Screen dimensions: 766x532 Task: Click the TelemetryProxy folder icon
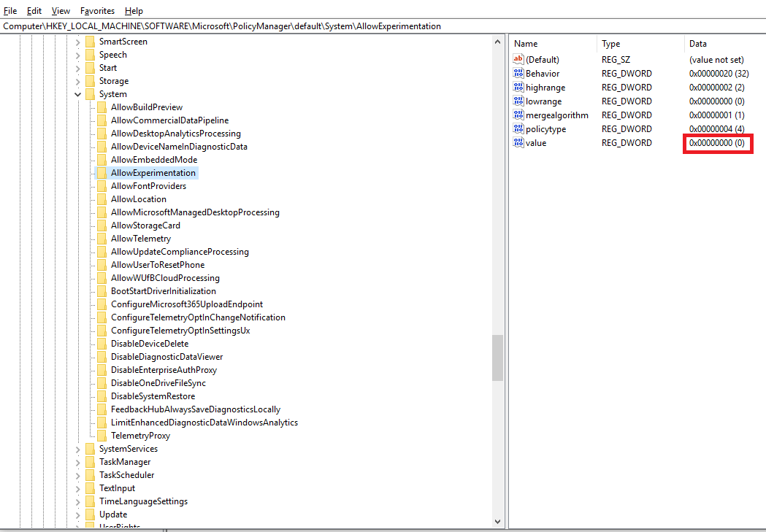click(x=102, y=436)
